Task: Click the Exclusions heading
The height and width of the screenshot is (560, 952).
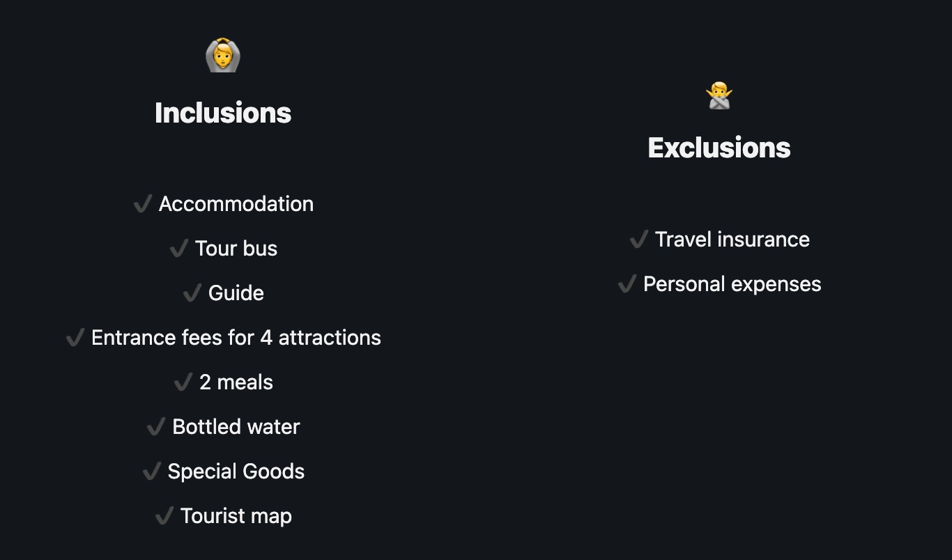Action: pyautogui.click(x=719, y=148)
